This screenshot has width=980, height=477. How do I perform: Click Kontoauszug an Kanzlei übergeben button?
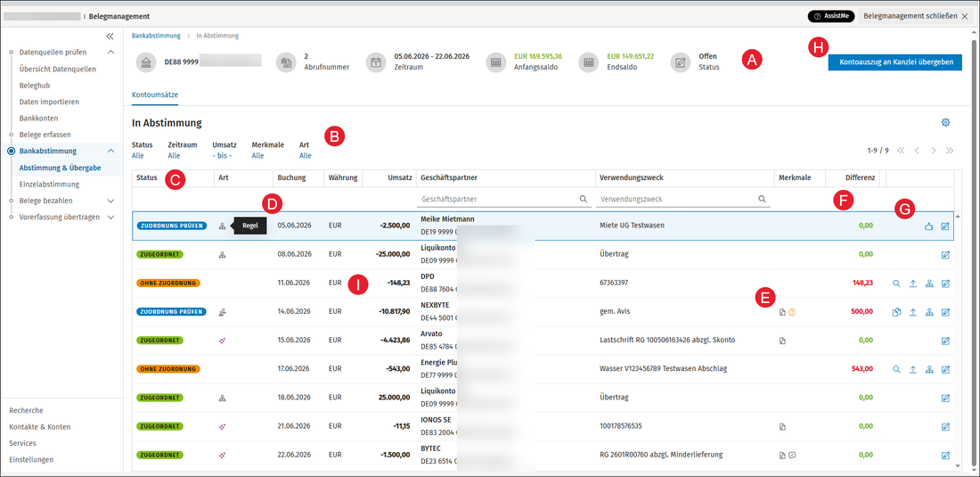[895, 62]
